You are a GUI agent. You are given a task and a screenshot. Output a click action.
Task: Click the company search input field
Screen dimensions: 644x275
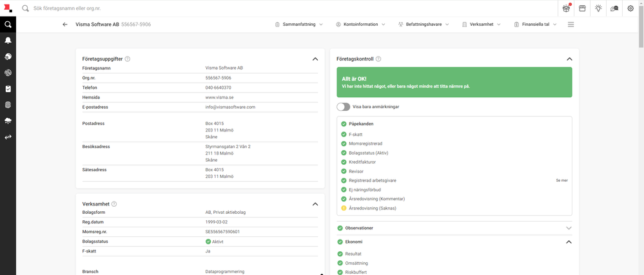click(x=288, y=8)
